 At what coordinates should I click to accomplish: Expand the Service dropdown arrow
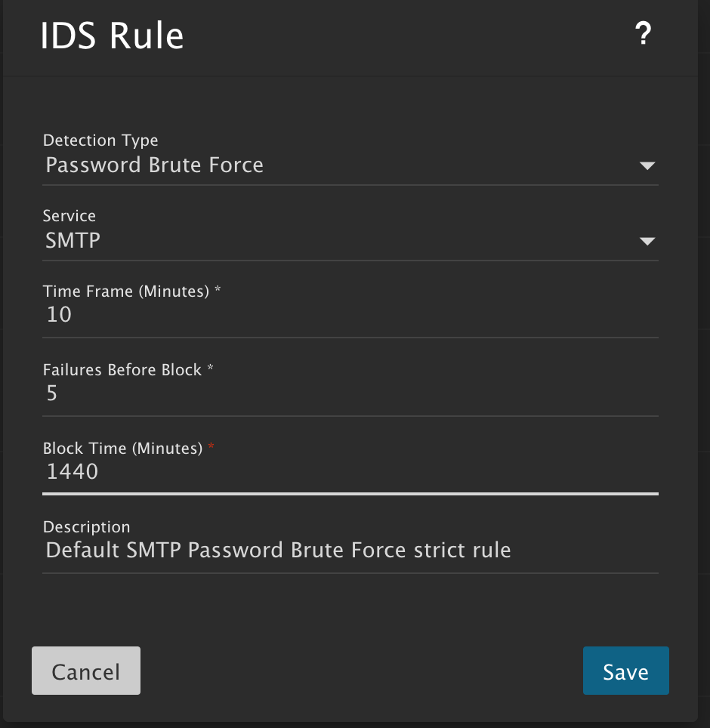click(x=647, y=242)
